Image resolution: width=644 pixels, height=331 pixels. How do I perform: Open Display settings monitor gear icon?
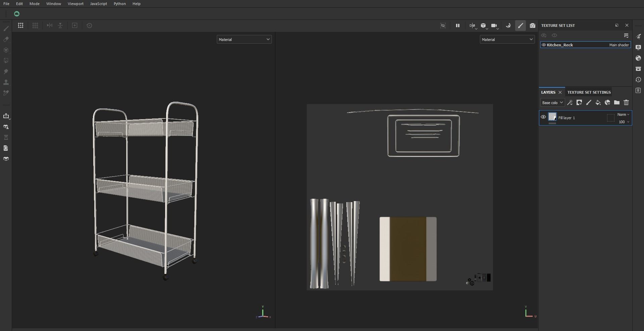(638, 47)
